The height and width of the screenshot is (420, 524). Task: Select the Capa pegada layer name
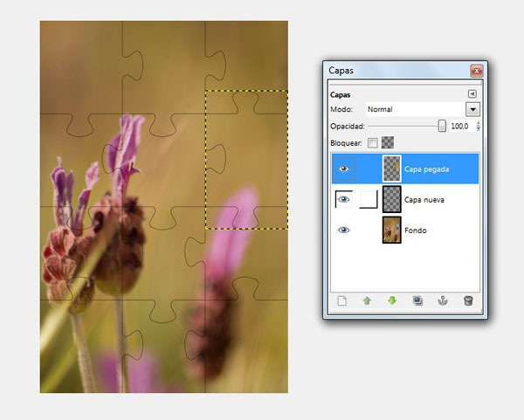point(426,169)
